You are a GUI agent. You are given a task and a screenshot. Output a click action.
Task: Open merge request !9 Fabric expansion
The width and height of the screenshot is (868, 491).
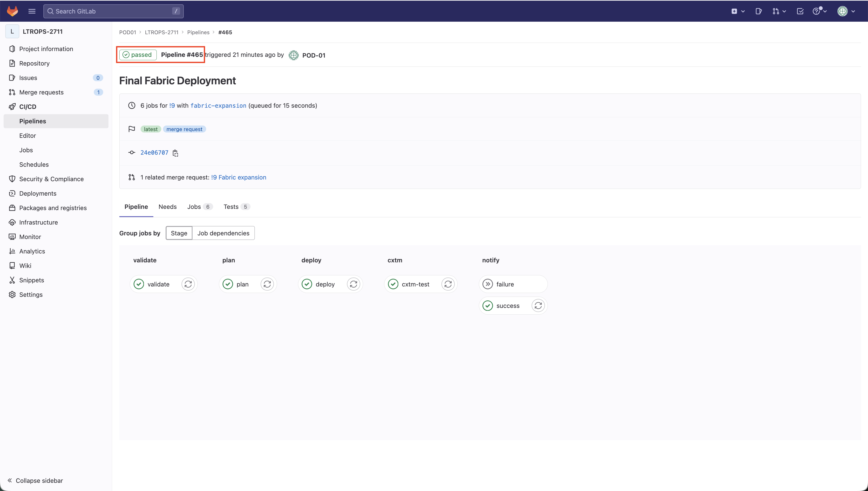(238, 177)
